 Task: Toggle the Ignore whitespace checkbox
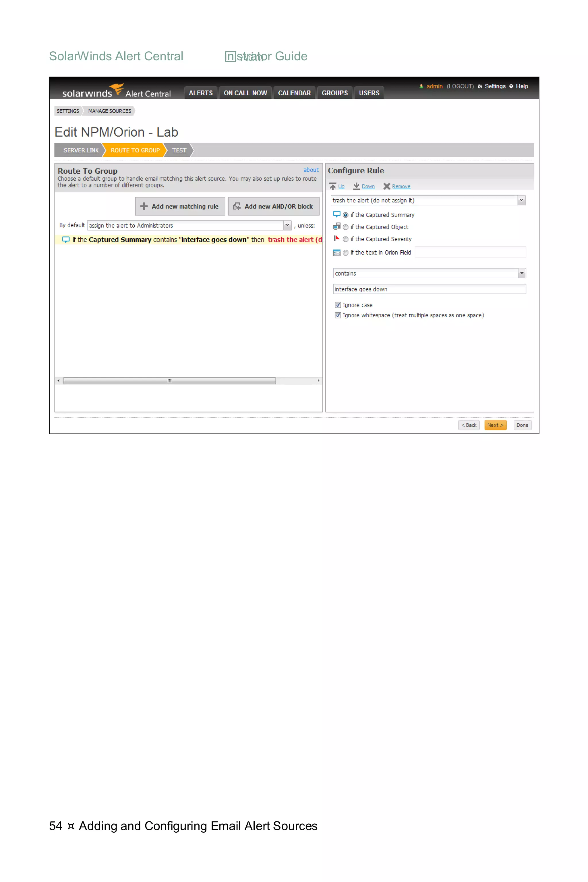(338, 315)
